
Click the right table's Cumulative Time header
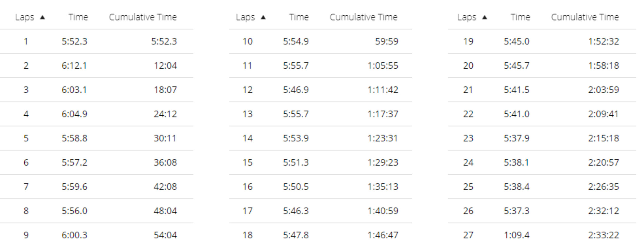585,17
